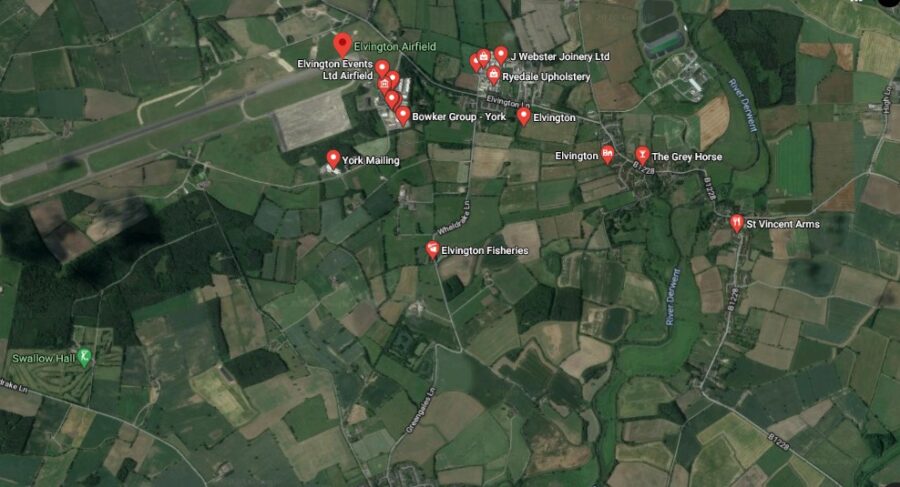Click the Elvington Airfield red location pin
900x487 pixels.
[x=343, y=45]
